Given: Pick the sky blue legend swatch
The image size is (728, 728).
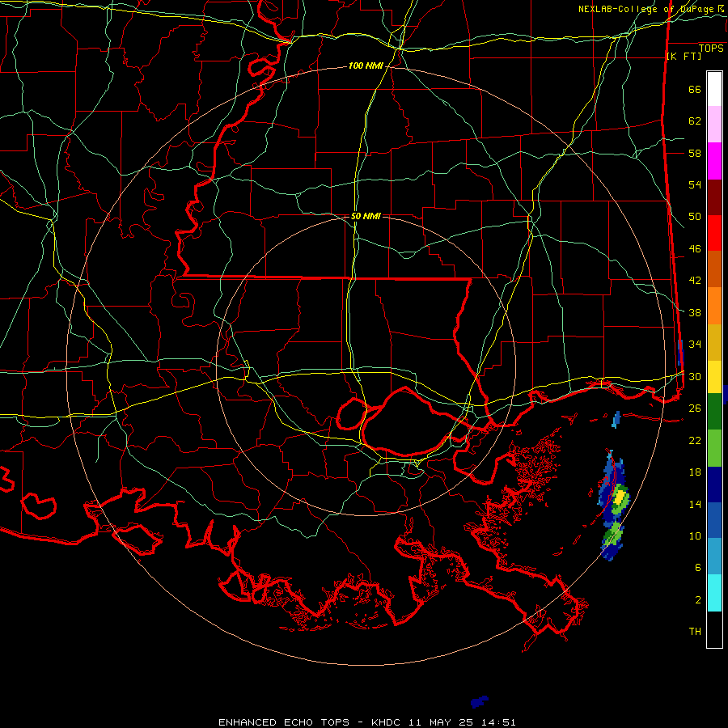Looking at the screenshot, I should click(714, 557).
